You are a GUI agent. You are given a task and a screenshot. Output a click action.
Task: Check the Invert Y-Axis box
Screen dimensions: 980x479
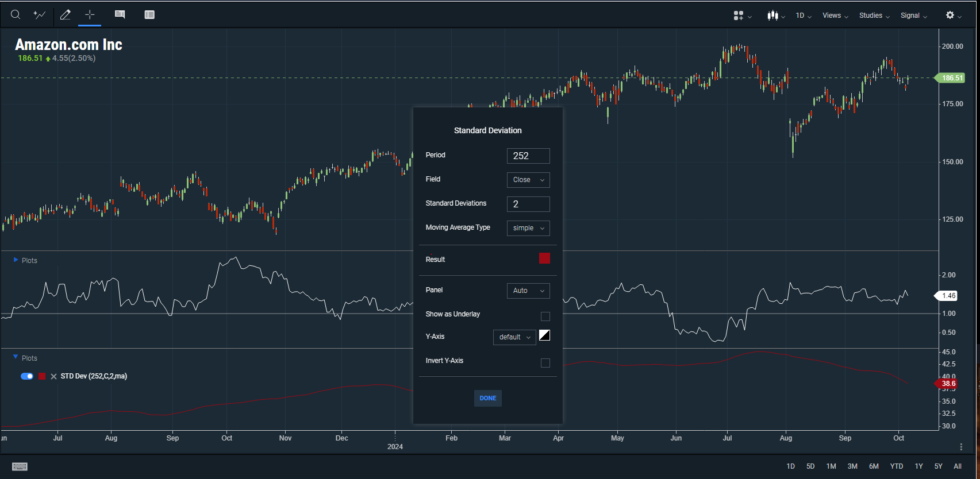click(x=545, y=363)
